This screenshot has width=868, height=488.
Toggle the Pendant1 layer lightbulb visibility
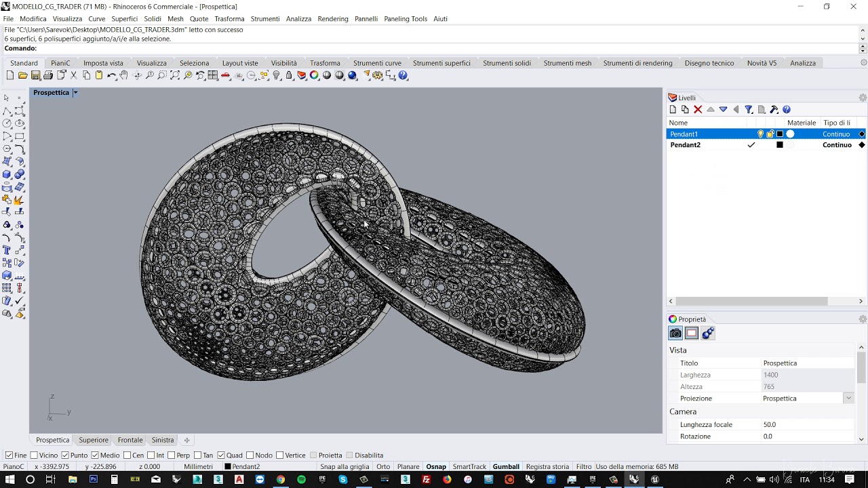point(760,134)
